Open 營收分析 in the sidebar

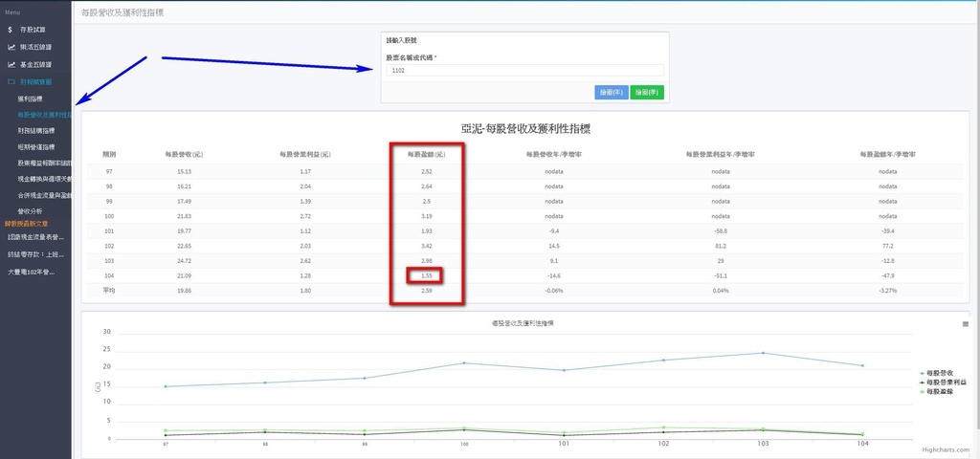30,211
